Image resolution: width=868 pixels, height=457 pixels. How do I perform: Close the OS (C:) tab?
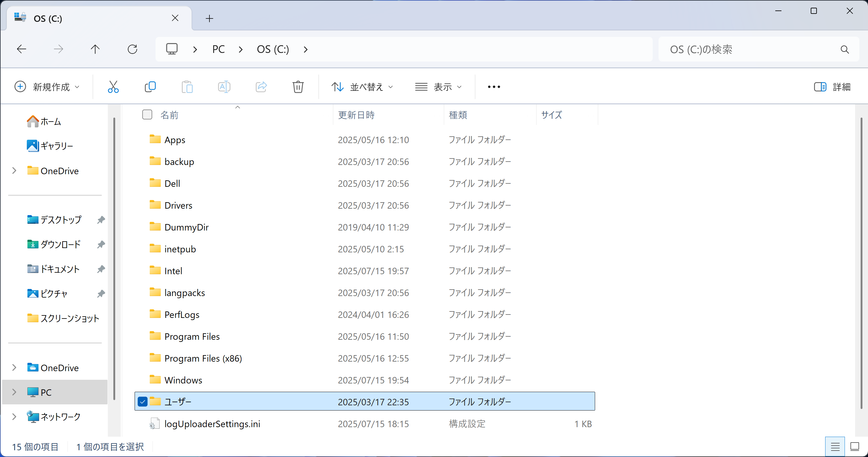click(175, 18)
